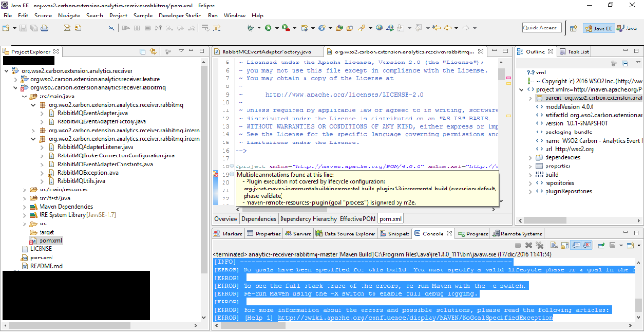Screen dimensions: 644x332
Task: Open the Run configurations dropdown arrow
Action: [x=277, y=28]
